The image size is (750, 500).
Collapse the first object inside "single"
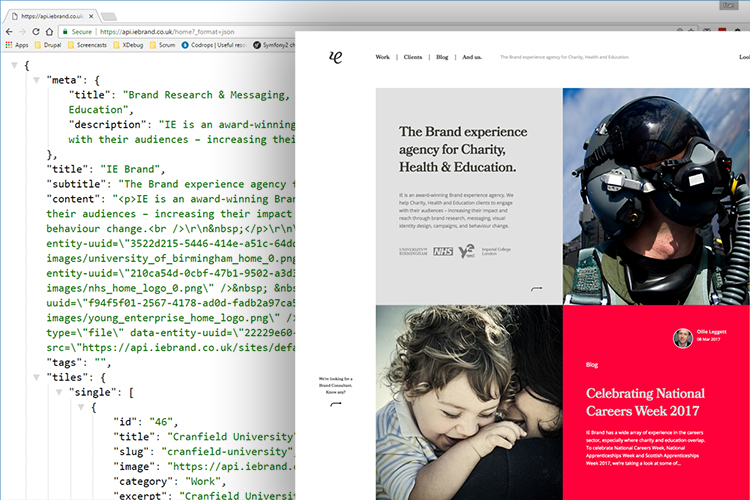[81, 407]
